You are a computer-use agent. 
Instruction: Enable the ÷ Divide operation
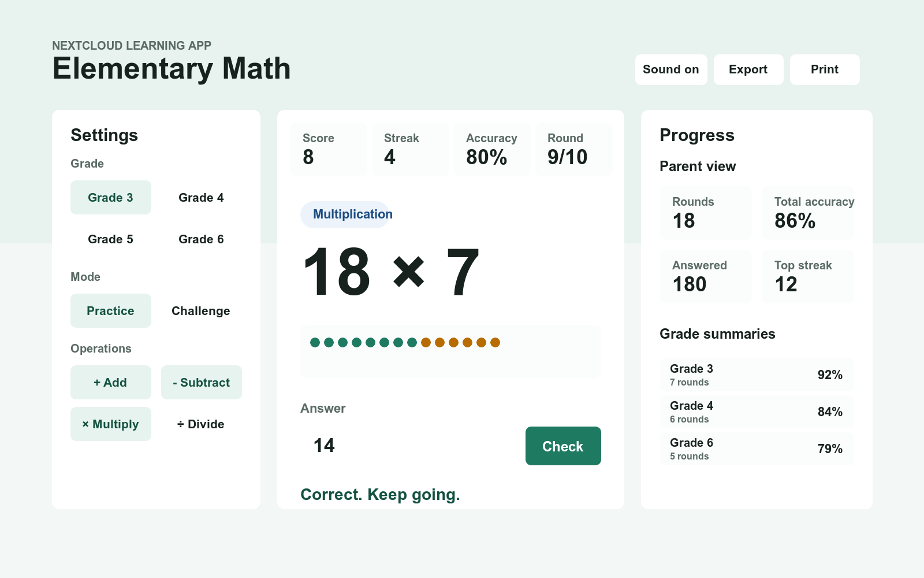tap(201, 424)
